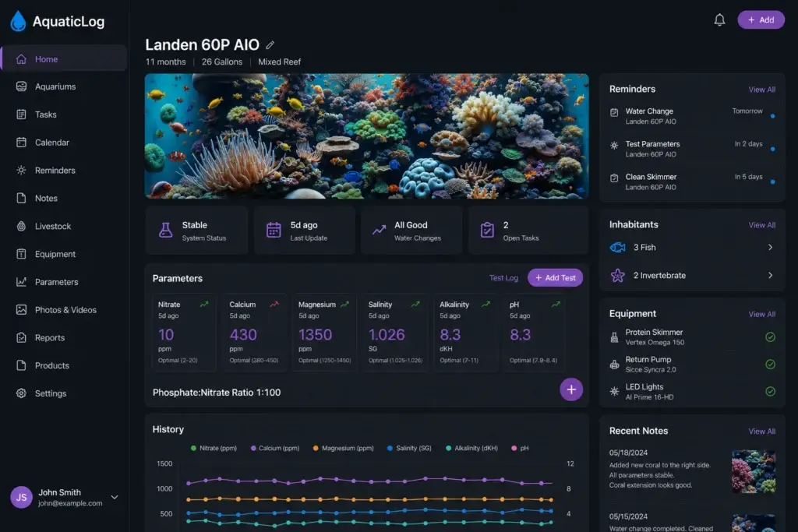Viewport: 798px width, 532px height.
Task: Toggle Magnesium series in History legend
Action: (x=343, y=448)
